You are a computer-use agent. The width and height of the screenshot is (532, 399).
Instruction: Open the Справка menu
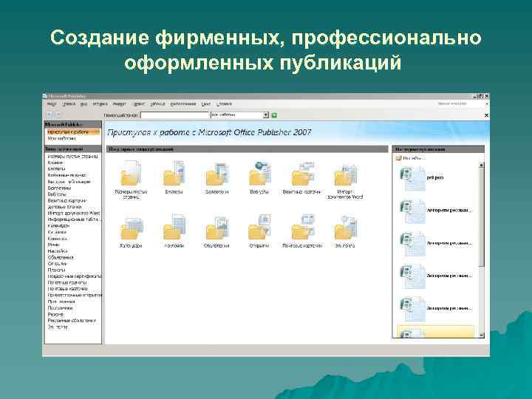tap(224, 104)
